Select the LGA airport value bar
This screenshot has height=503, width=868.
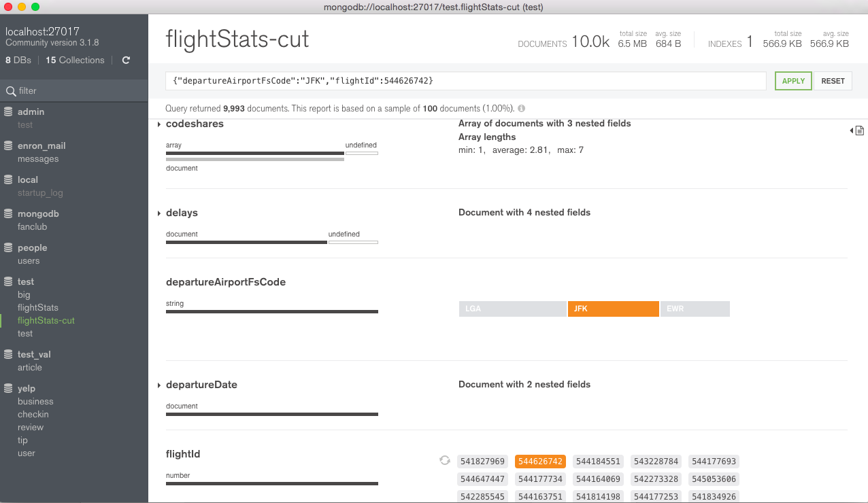coord(512,309)
